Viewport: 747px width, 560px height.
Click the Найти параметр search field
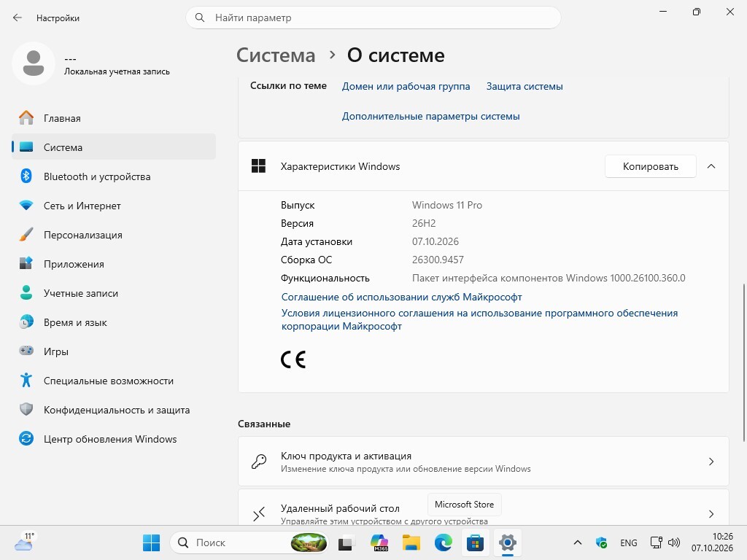pyautogui.click(x=373, y=17)
